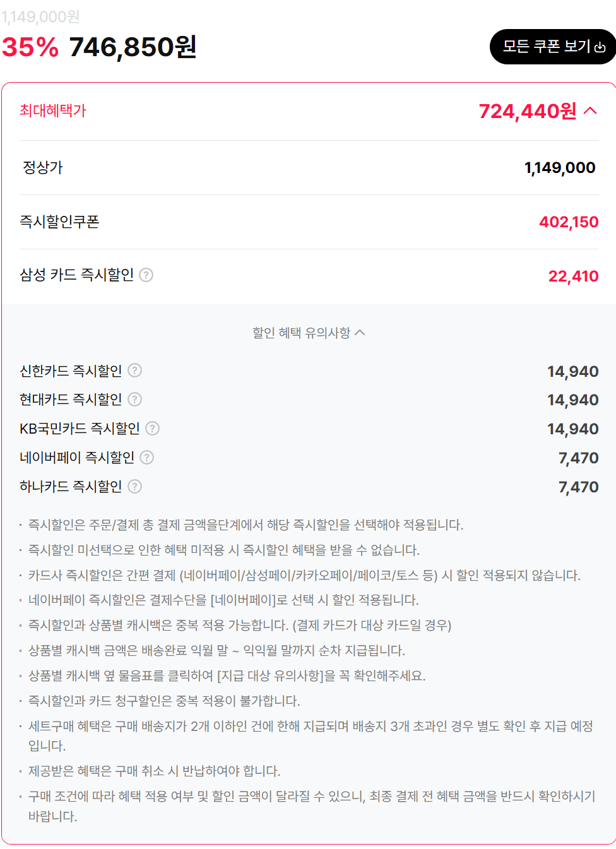Click the 최대혜택가 label text
Screen dimensions: 616x849
[x=52, y=110]
